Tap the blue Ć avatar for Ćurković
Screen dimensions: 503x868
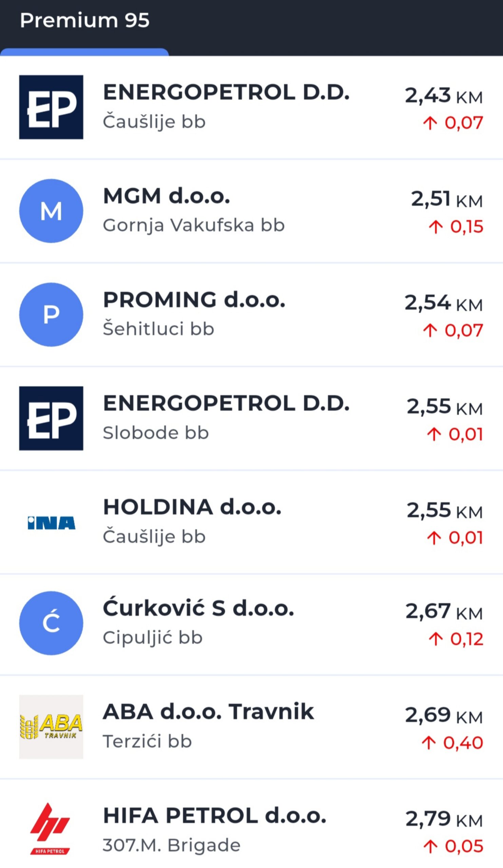click(51, 623)
